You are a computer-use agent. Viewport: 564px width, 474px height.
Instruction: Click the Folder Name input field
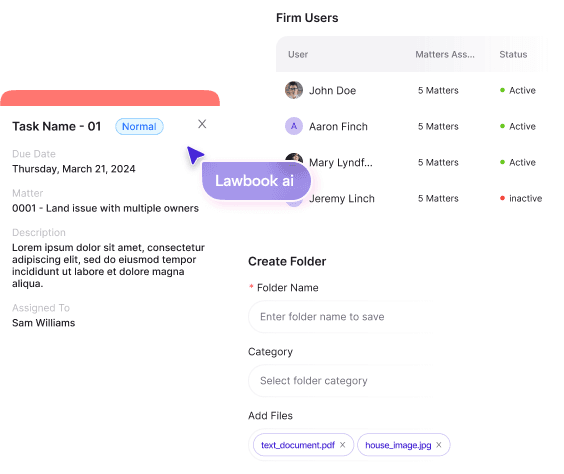340,316
